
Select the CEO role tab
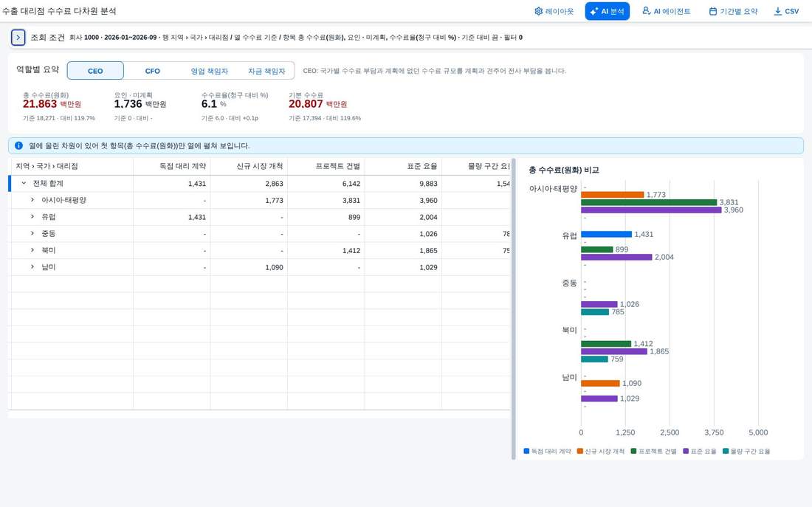point(95,71)
